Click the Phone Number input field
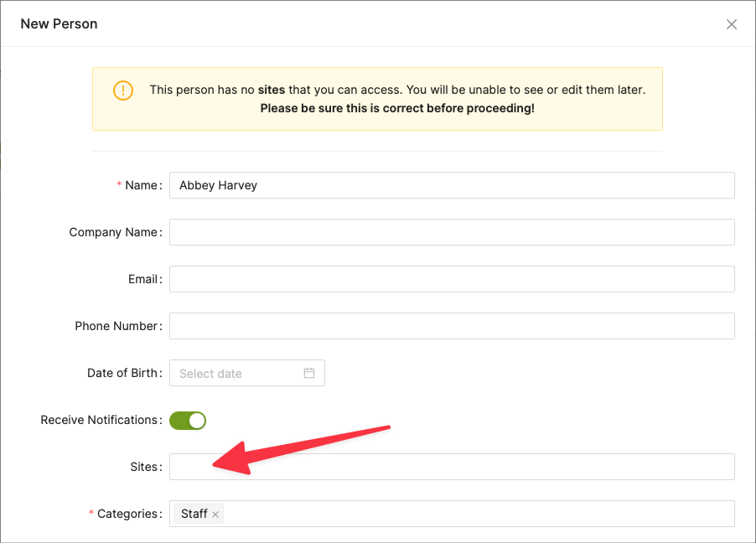The height and width of the screenshot is (543, 756). tap(452, 326)
